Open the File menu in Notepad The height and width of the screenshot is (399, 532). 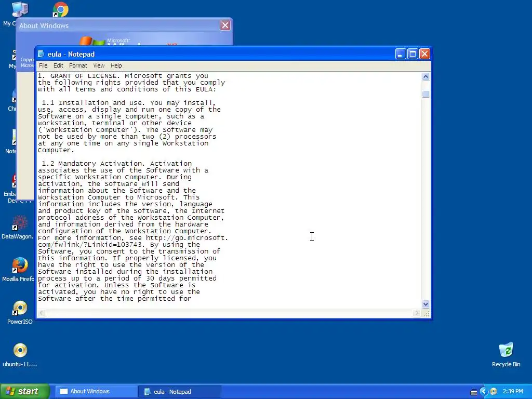[x=43, y=65]
